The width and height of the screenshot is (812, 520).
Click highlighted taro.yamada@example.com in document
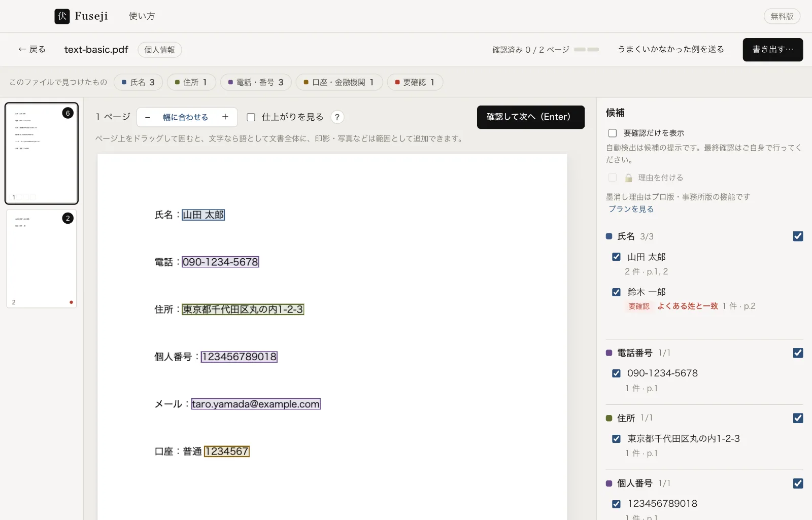(x=256, y=404)
